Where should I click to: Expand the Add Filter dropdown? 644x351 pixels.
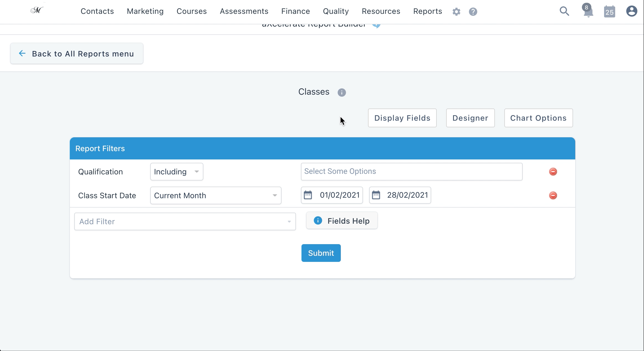click(185, 221)
